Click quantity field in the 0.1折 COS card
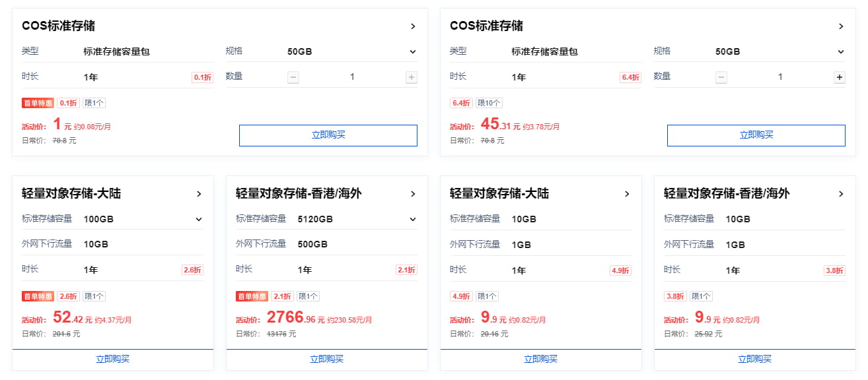 pos(352,77)
